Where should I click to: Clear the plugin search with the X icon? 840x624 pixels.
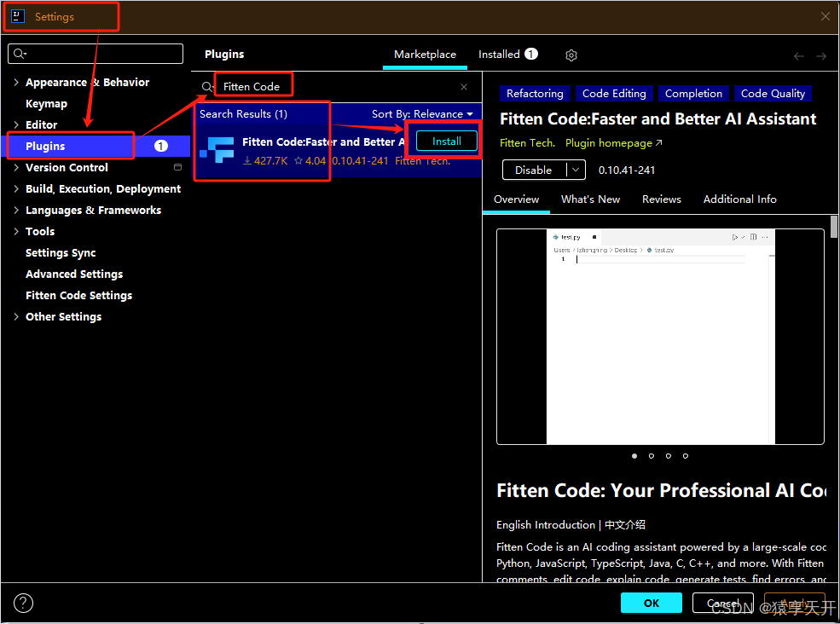pos(464,87)
